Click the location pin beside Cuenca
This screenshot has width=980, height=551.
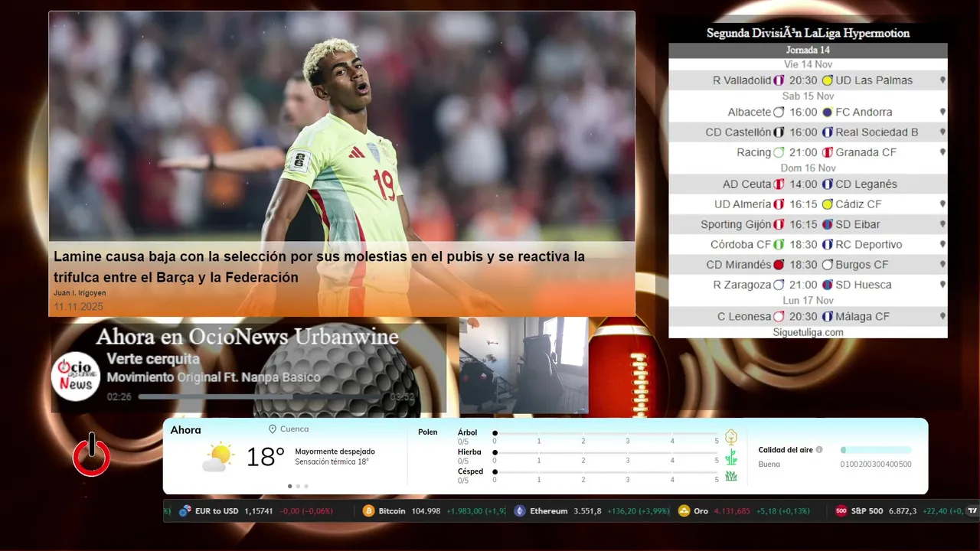[x=273, y=429]
